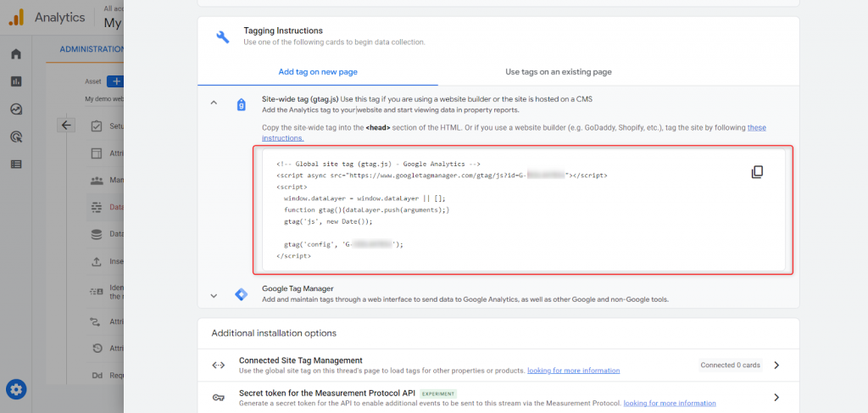Click the gtag('config') line in code
Viewport: 868px width, 413px height.
point(344,244)
